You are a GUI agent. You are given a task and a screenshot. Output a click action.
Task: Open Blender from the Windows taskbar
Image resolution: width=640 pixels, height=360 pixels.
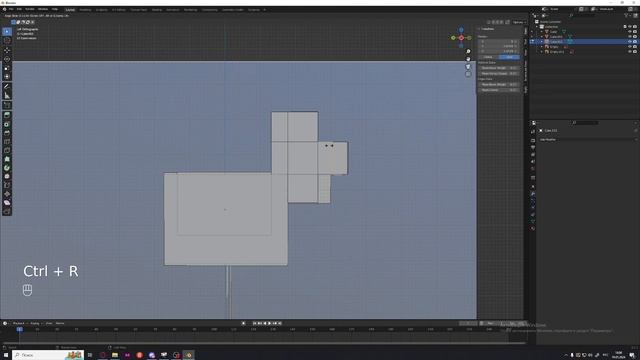click(x=189, y=355)
